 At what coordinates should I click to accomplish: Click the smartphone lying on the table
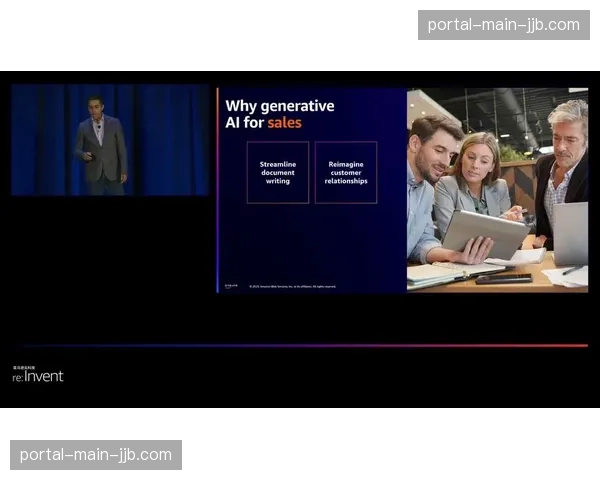point(503,278)
